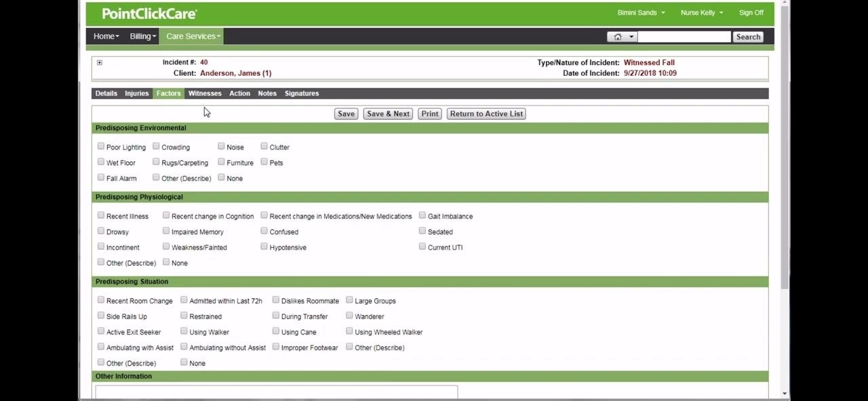868x401 pixels.
Task: Check the Using Wheeled Walker checkbox
Action: coord(349,331)
